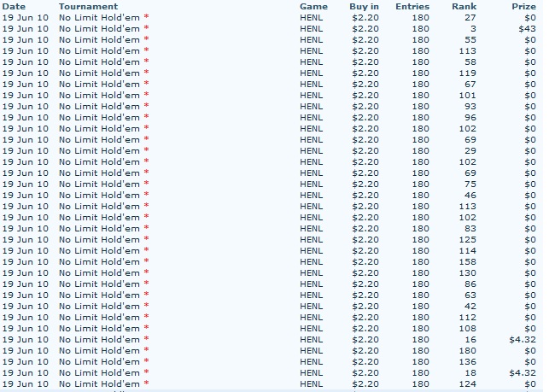Click HENL game cell in the rank 3 row
Viewport: 549px width, 392px height.
pos(312,29)
